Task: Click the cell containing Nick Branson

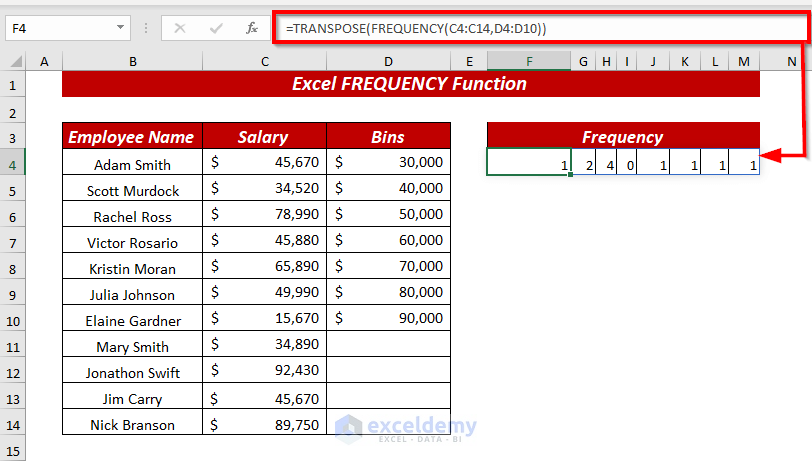Action: (x=133, y=423)
